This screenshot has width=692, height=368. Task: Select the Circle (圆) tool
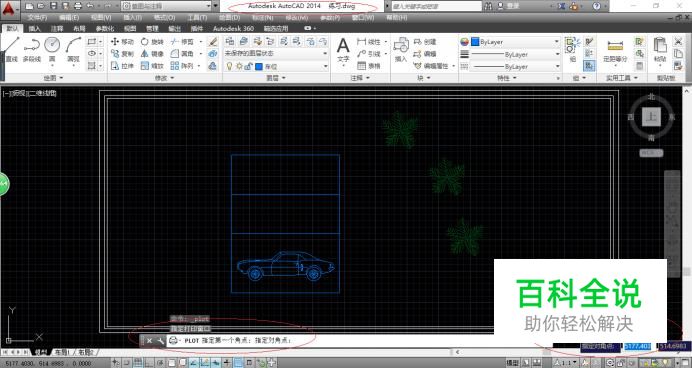pos(52,49)
